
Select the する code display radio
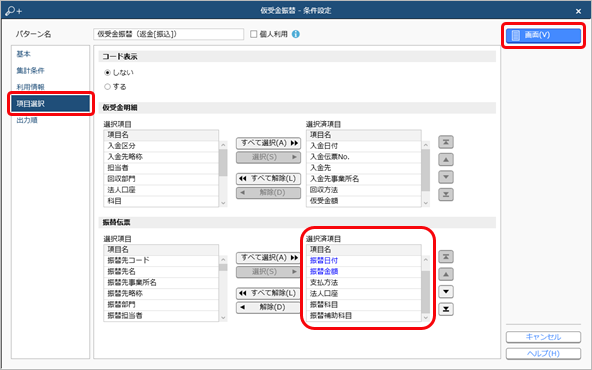(108, 87)
